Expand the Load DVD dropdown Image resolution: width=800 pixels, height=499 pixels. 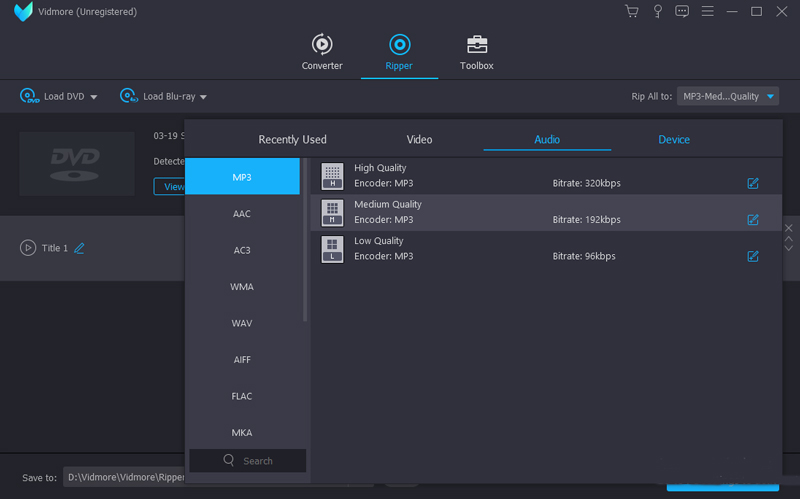coord(94,97)
